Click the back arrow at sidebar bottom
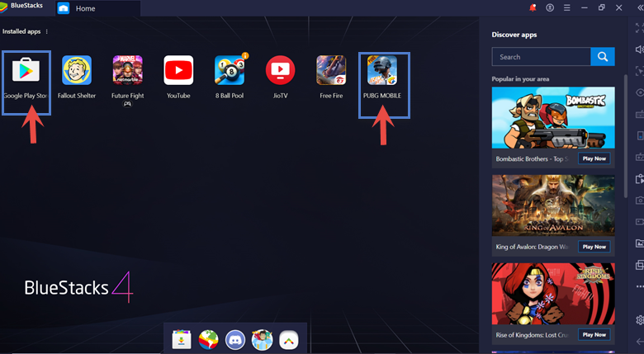This screenshot has height=354, width=644. (x=640, y=342)
